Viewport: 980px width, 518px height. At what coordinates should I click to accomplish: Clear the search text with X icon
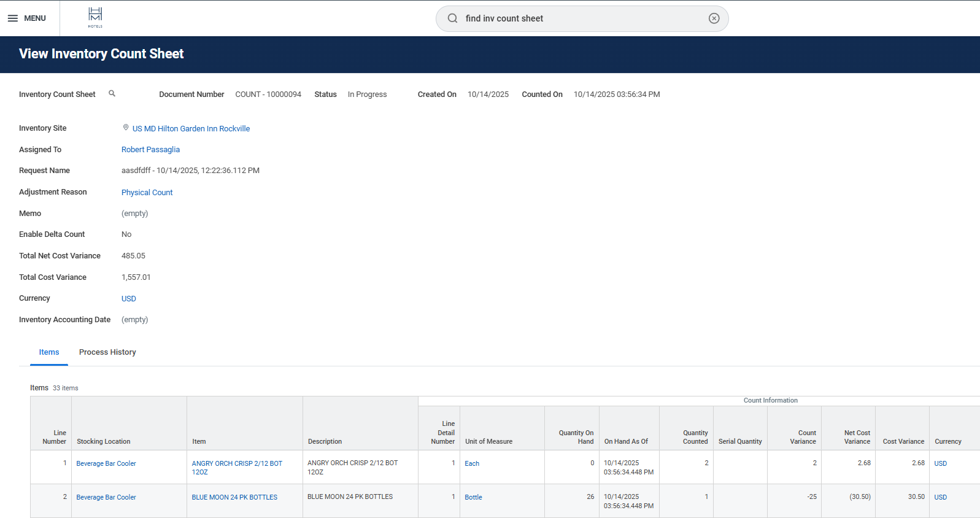(714, 18)
